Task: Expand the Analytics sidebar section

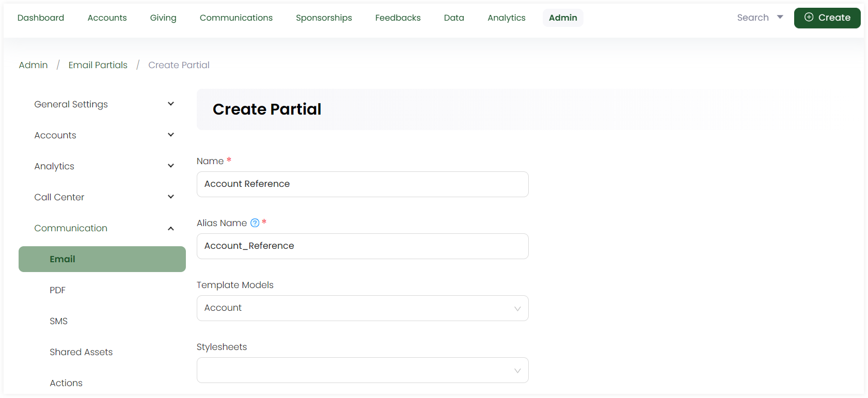Action: coord(102,166)
